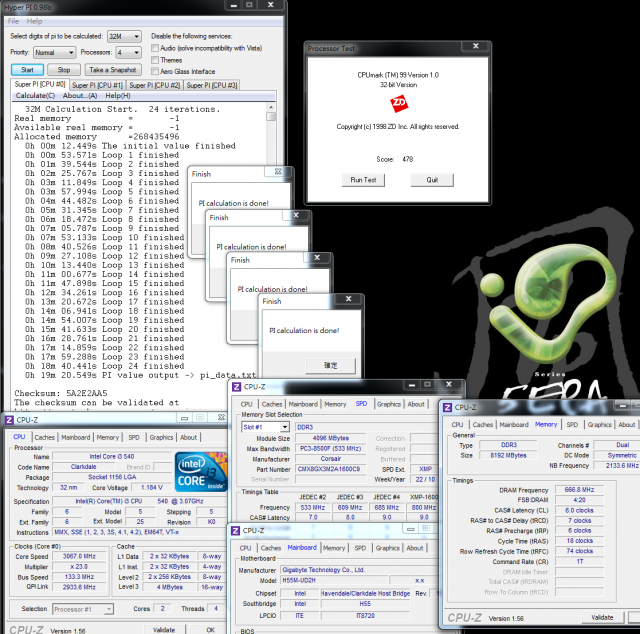Open SPD tab in CPU-Z CPU window
The image size is (640, 634).
(x=134, y=437)
